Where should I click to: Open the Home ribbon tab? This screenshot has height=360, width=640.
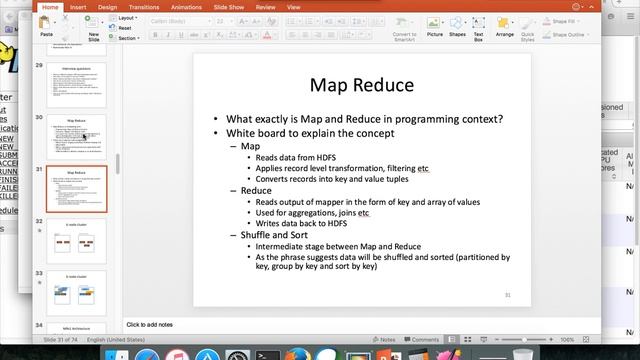pyautogui.click(x=50, y=7)
